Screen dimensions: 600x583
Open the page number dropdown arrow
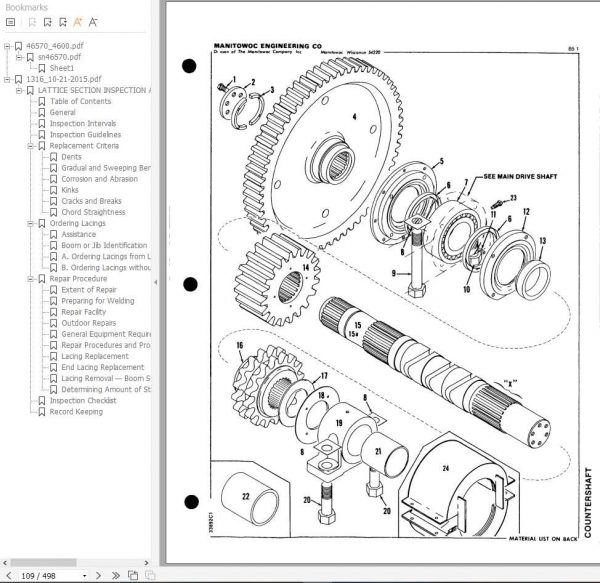(85, 576)
